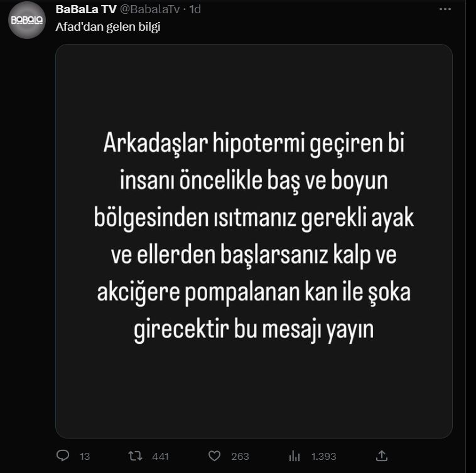Click the share upload arrow icon
The image size is (476, 473).
(381, 455)
